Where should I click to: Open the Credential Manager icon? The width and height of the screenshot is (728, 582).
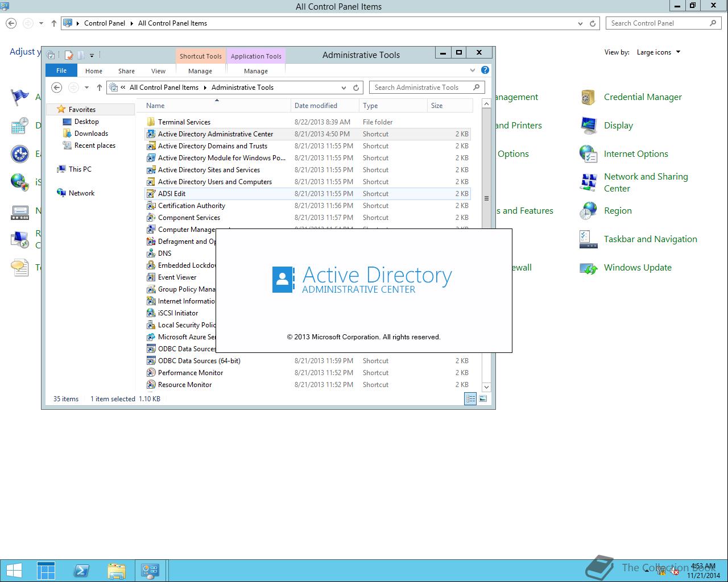point(643,97)
